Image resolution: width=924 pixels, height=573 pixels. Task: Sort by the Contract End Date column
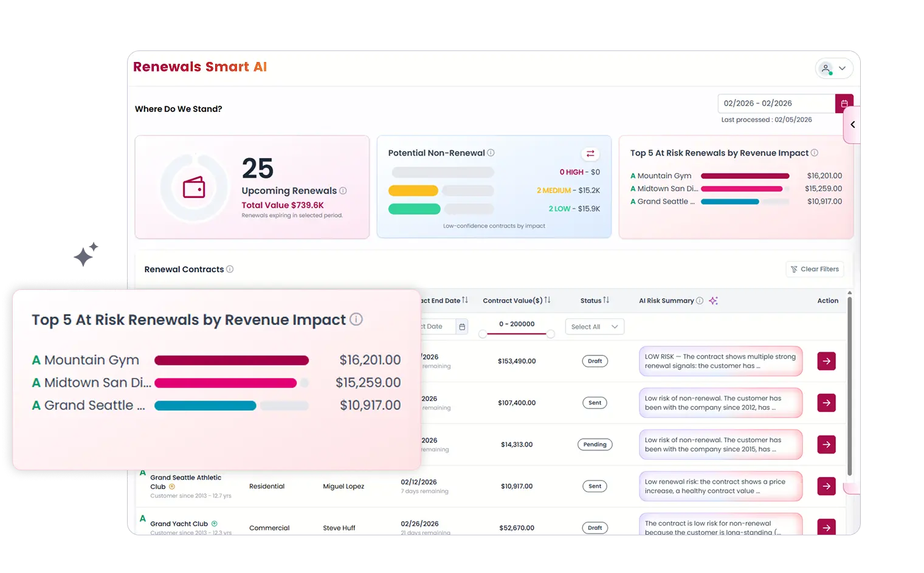[464, 300]
